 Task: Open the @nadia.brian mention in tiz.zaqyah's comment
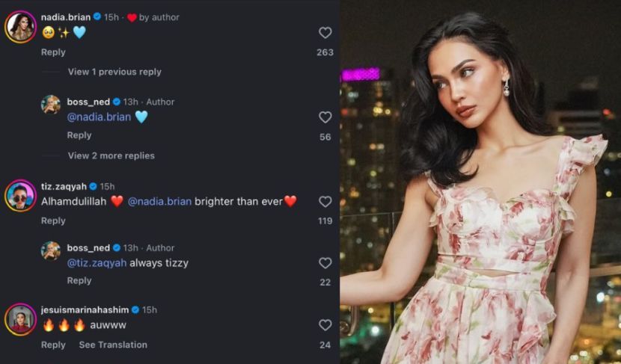point(159,201)
